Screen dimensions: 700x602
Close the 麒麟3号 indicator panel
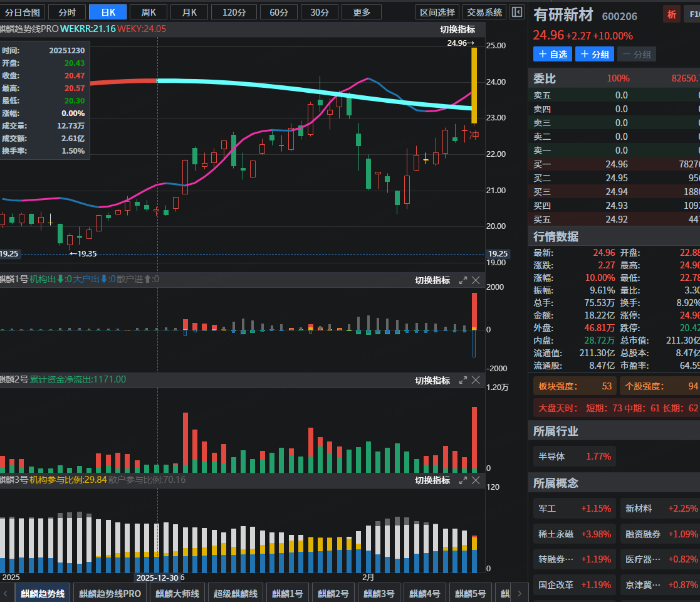(476, 480)
